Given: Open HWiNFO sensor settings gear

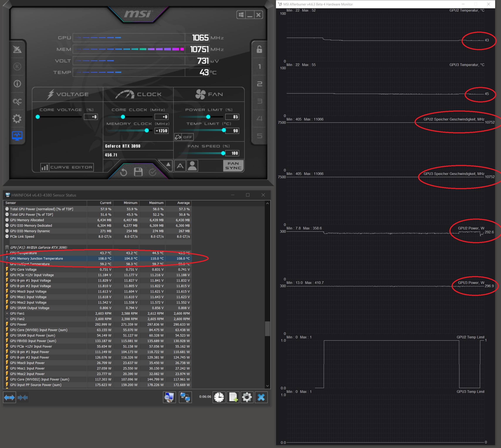Looking at the screenshot, I should click(247, 397).
